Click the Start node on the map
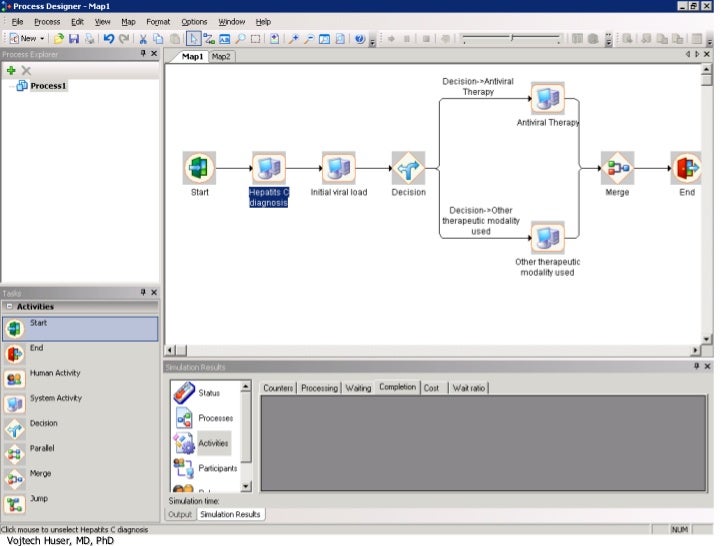Screen dimensions: 728x546 199,168
